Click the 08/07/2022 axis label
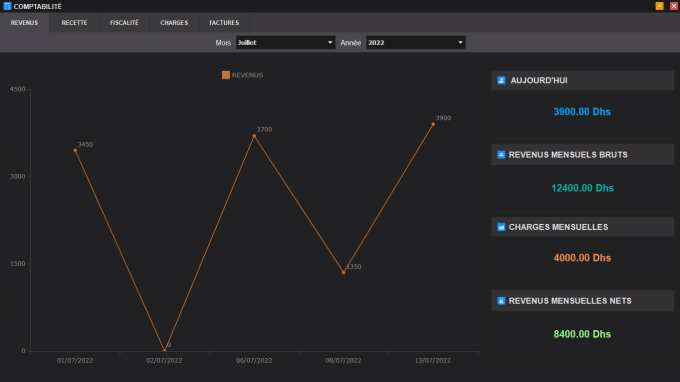The width and height of the screenshot is (680, 382). pyautogui.click(x=343, y=360)
